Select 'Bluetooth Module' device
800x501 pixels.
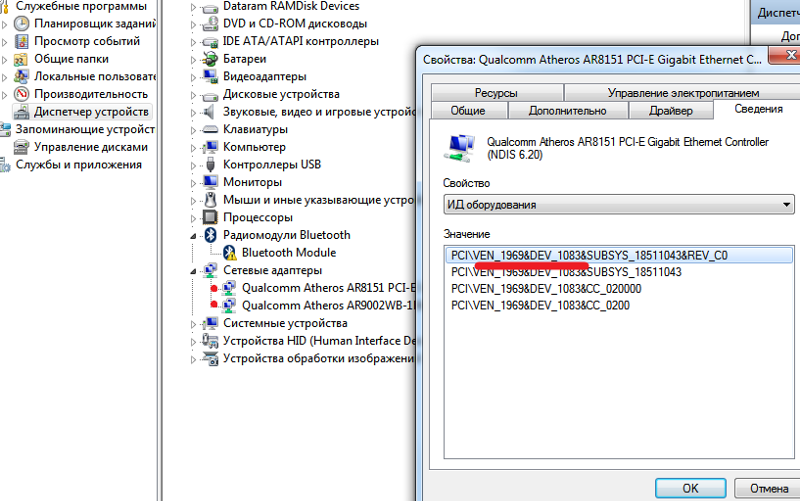[289, 253]
